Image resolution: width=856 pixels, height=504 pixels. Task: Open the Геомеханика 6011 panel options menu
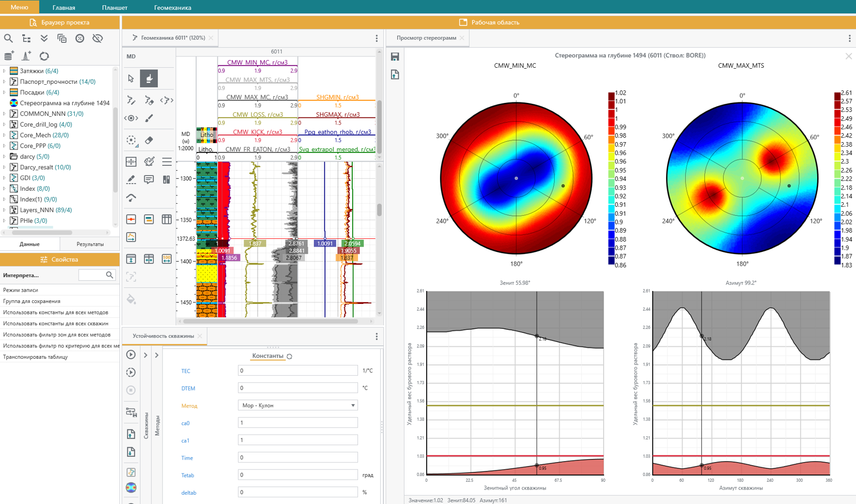(377, 38)
